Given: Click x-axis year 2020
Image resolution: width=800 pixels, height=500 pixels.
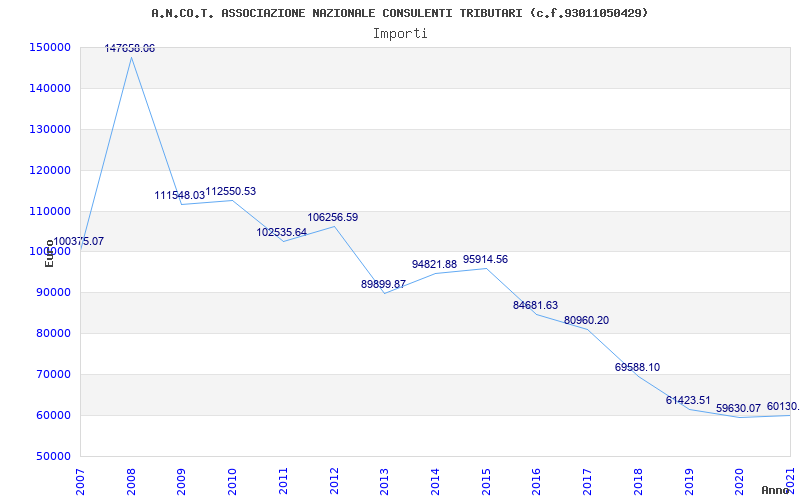Looking at the screenshot, I should [x=739, y=482].
